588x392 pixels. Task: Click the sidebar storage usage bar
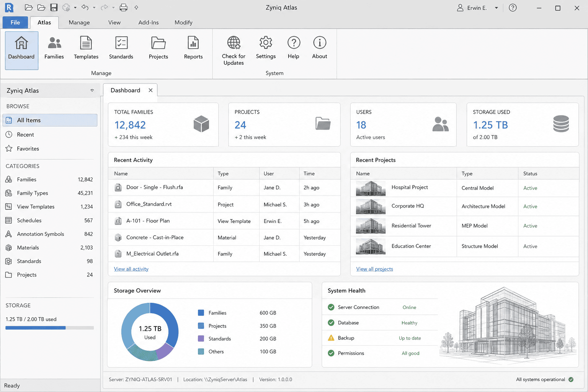tap(50, 328)
